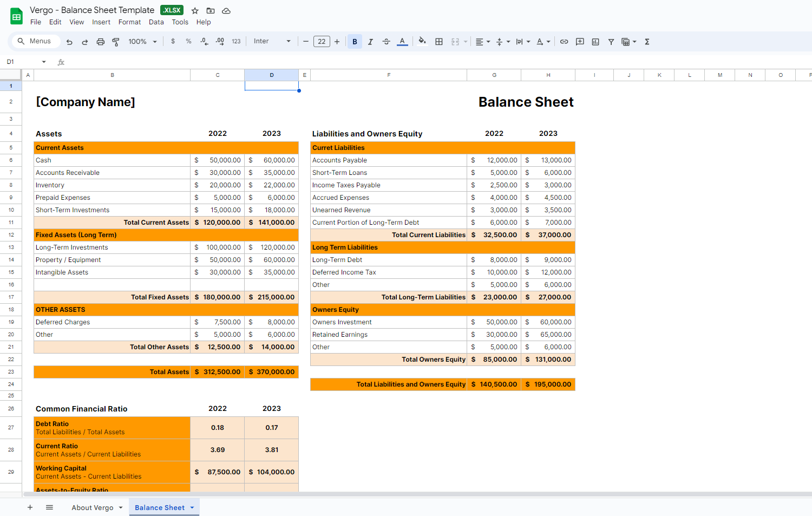Screen dimensions: 812x516
Task: Select the Paint format tool
Action: [116, 41]
